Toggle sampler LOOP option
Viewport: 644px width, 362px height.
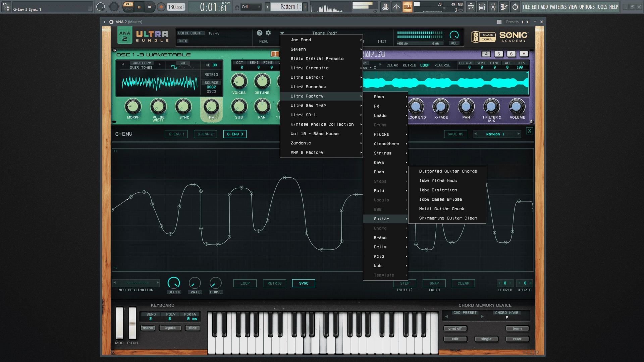[425, 65]
